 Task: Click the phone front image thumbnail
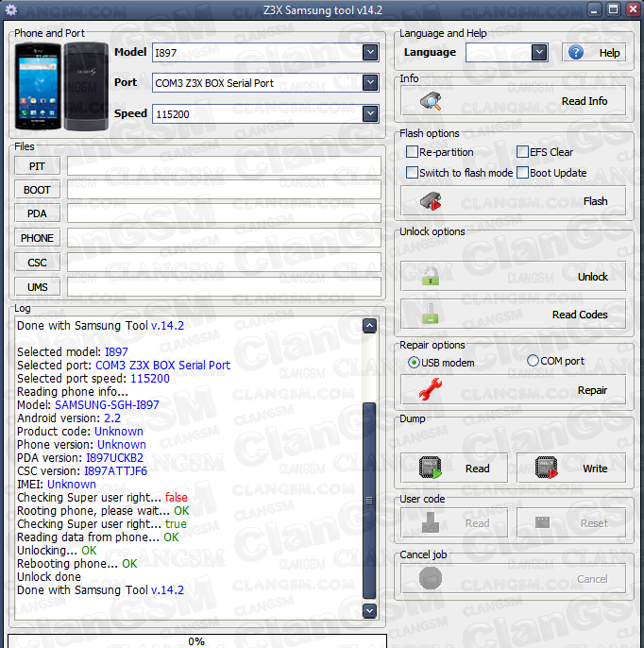(x=38, y=86)
